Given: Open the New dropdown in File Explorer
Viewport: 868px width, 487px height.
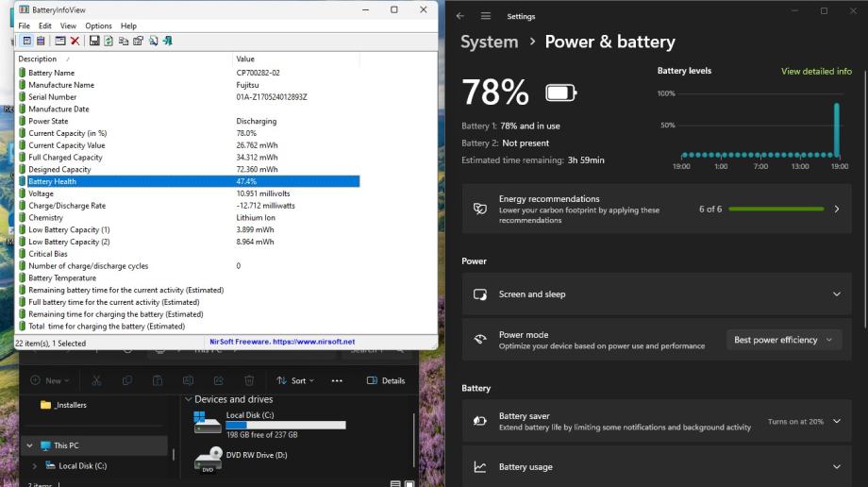Looking at the screenshot, I should click(50, 380).
